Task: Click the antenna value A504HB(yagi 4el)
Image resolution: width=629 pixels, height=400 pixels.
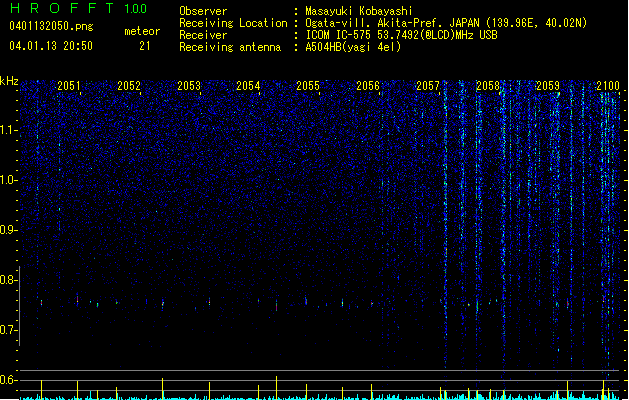Action: pos(353,47)
